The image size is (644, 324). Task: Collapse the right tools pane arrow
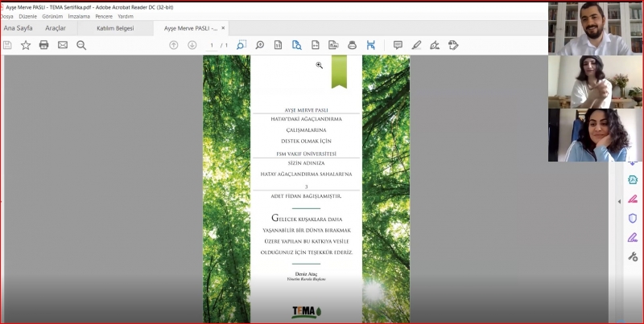pos(619,200)
